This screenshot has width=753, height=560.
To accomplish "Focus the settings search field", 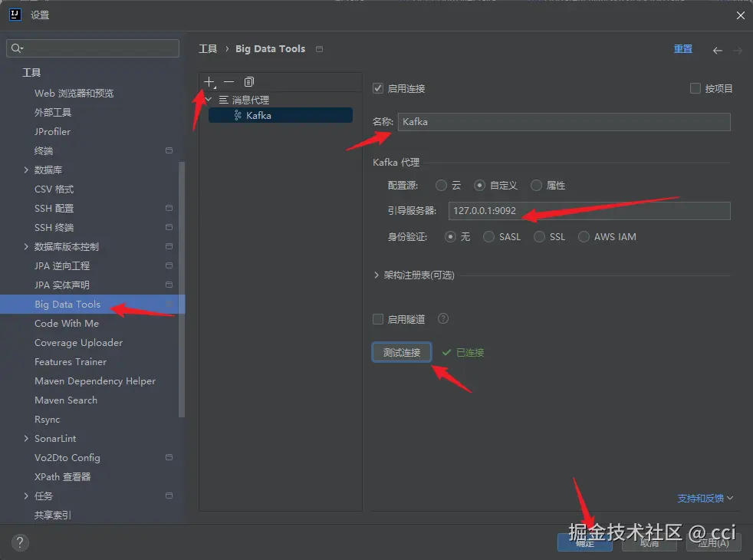I will click(x=93, y=48).
